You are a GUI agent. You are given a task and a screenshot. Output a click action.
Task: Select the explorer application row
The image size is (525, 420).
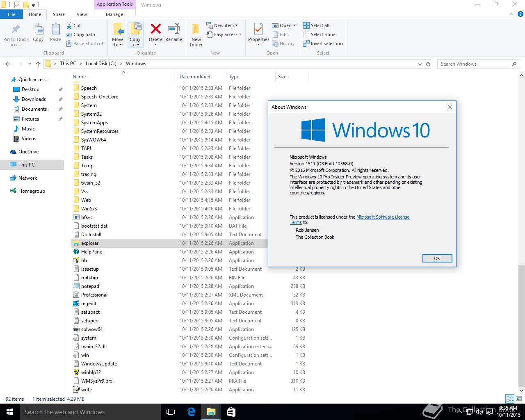pyautogui.click(x=169, y=243)
